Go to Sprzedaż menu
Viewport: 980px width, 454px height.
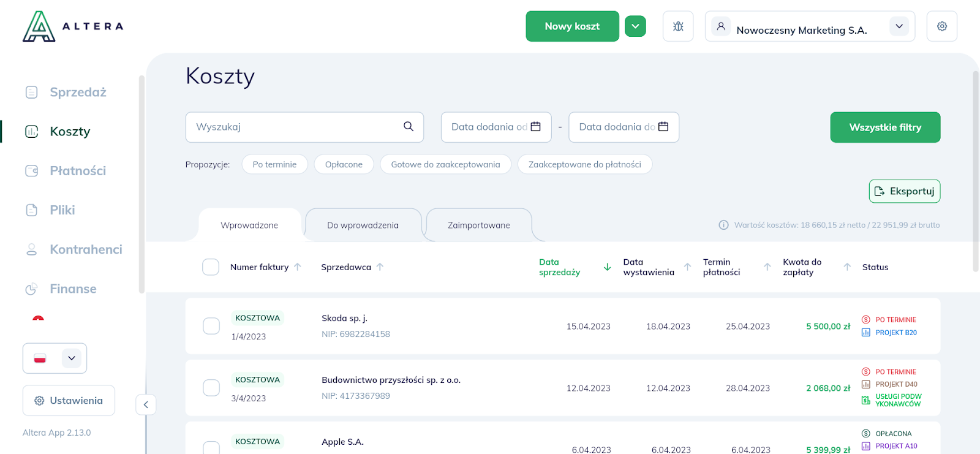click(78, 92)
